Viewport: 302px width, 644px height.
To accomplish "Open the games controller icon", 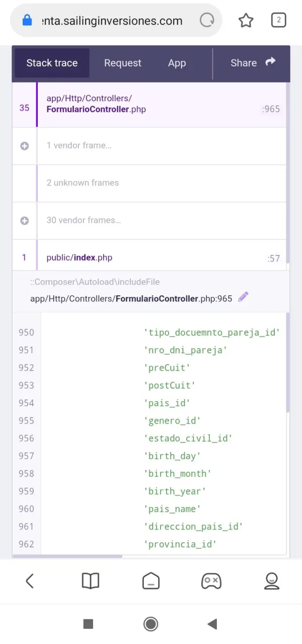I will pos(211,581).
